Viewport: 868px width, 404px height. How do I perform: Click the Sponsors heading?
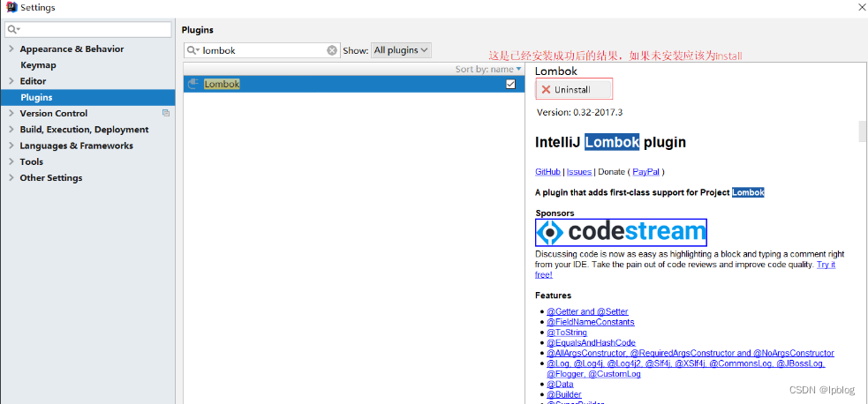pos(555,213)
